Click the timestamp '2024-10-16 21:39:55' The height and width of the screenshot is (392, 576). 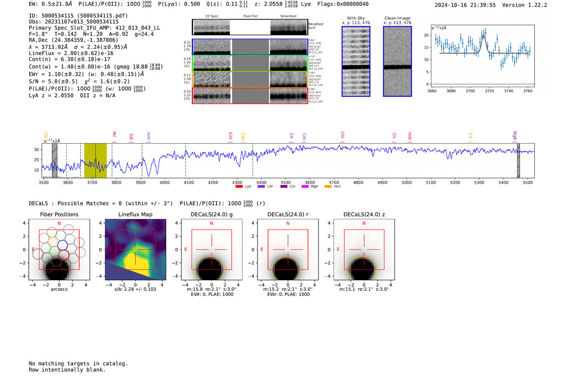[465, 5]
